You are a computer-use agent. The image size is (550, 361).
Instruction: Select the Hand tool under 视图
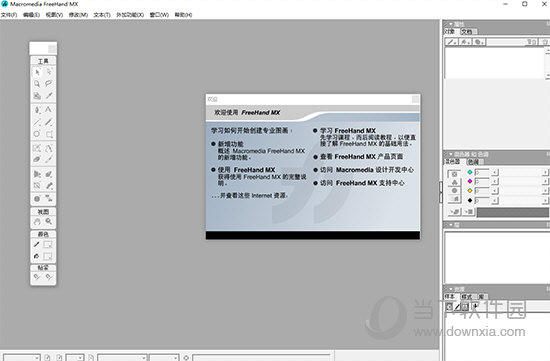coord(37,221)
